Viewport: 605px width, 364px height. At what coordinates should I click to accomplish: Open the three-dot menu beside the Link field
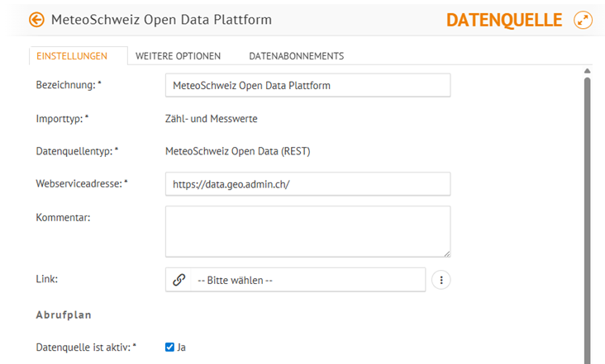click(x=441, y=280)
